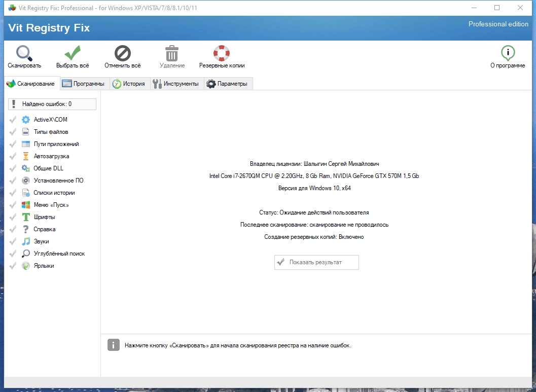Image resolution: width=536 pixels, height=392 pixels.
Task: Open the О программе info icon
Action: tap(508, 53)
